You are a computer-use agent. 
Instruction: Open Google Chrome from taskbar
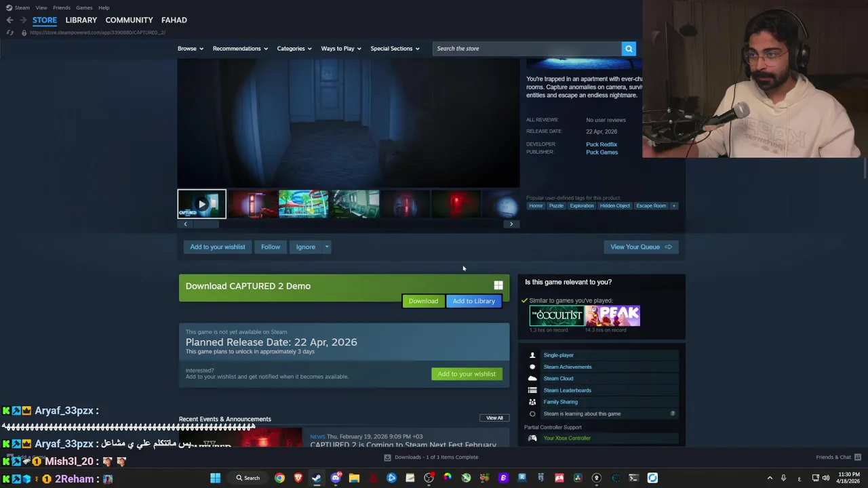[279, 478]
